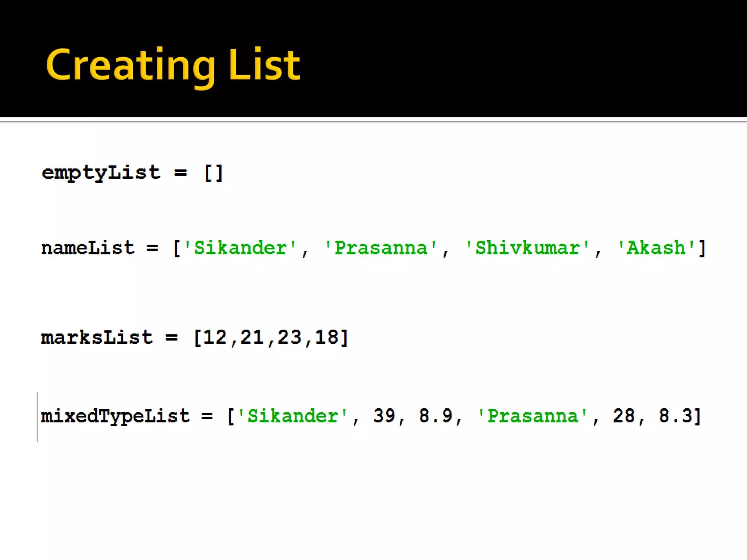Click the mixedTypeList variable name
This screenshot has width=747, height=560.
[115, 416]
